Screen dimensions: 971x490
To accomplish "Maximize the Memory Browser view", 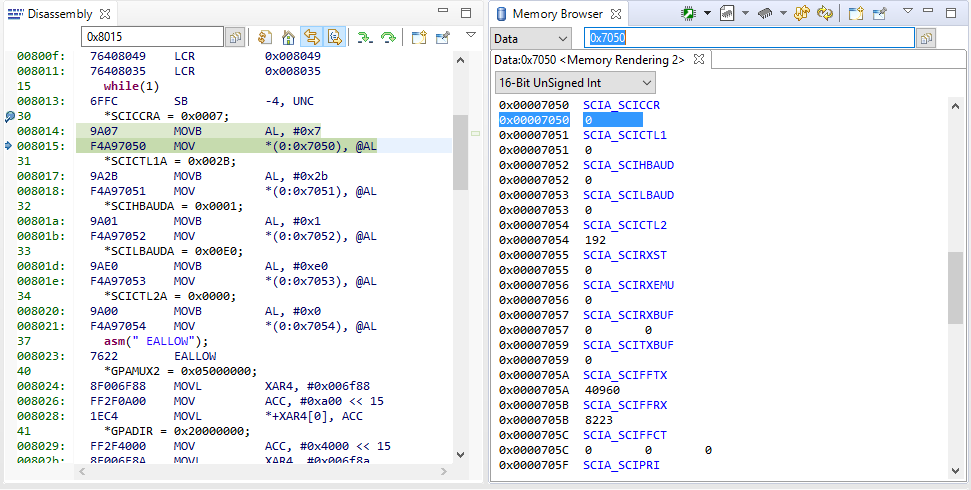I will [x=951, y=12].
